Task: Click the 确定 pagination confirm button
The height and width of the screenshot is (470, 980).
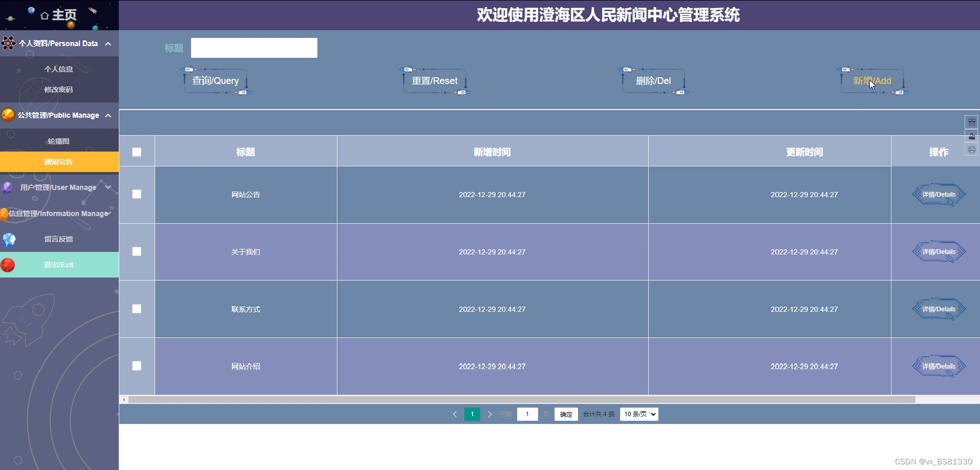Action: coord(566,414)
